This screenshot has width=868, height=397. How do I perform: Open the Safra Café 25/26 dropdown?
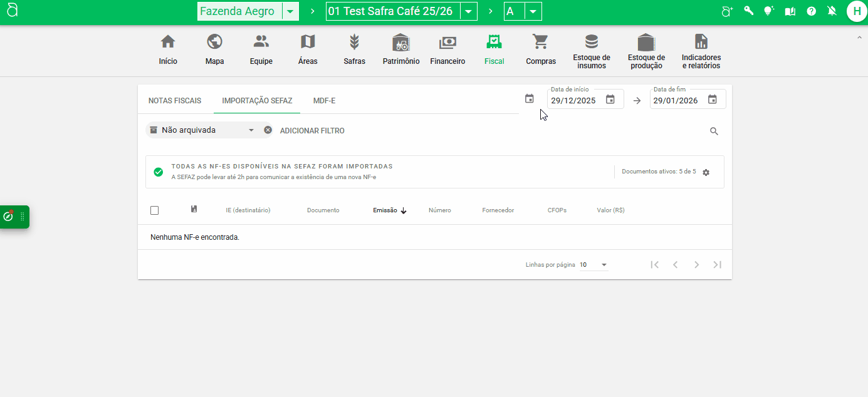point(468,12)
